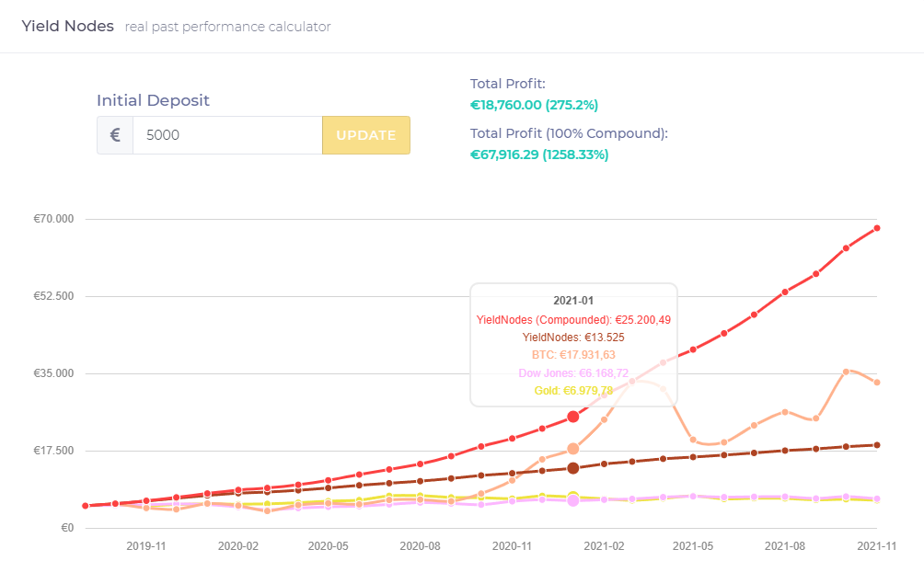Click the 2021-08 x-axis label
The width and height of the screenshot is (924, 584).
pos(785,546)
